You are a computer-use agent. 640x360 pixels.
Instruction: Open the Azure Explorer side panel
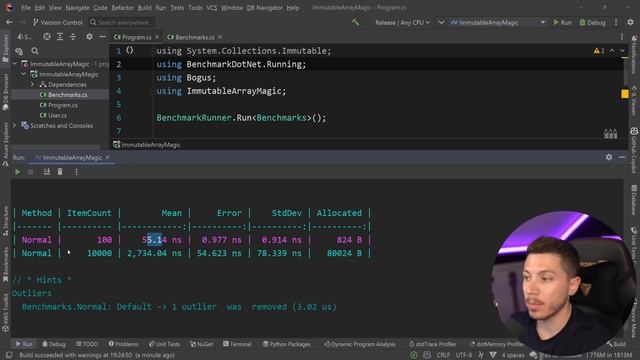(5, 144)
